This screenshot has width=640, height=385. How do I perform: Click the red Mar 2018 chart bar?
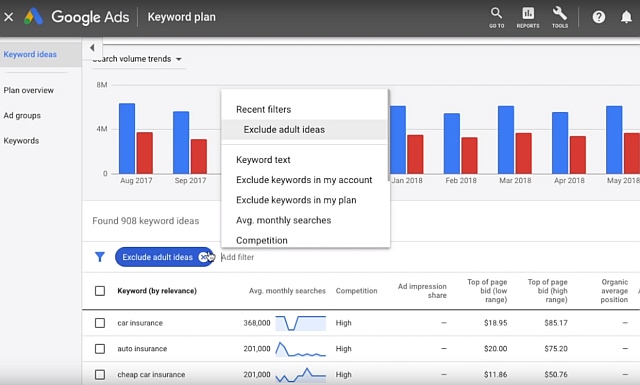tap(524, 154)
